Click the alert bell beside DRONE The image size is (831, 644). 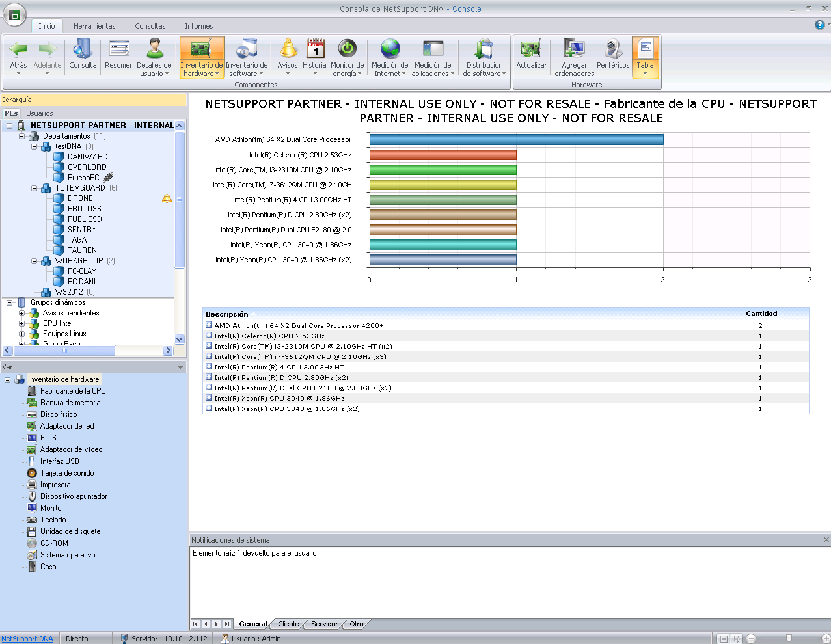[167, 198]
